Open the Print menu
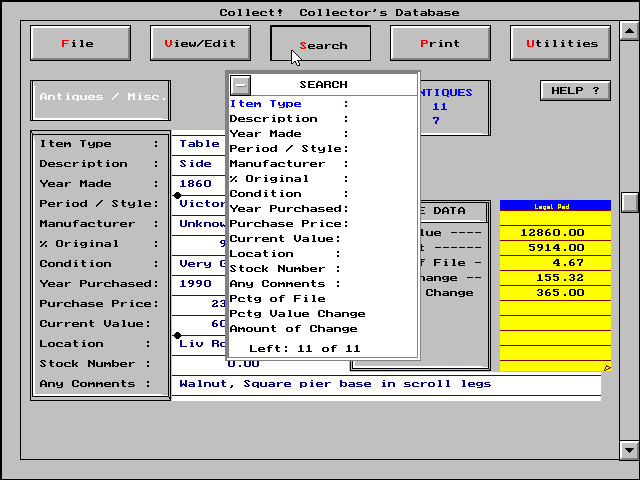Viewport: 640px width, 480px height. tap(440, 43)
